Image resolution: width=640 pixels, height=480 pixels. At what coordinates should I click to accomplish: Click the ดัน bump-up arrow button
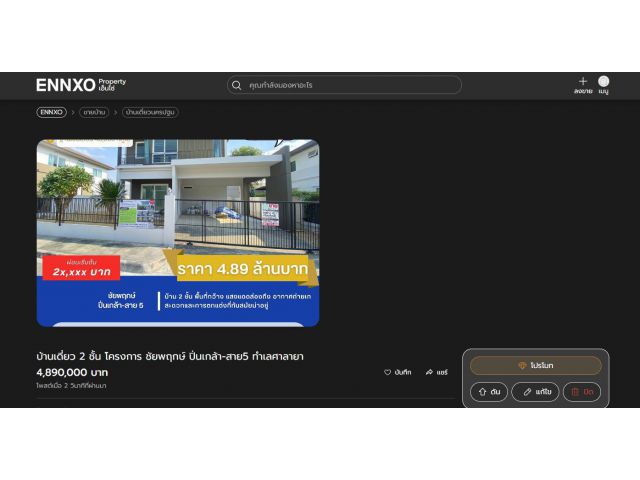click(489, 392)
